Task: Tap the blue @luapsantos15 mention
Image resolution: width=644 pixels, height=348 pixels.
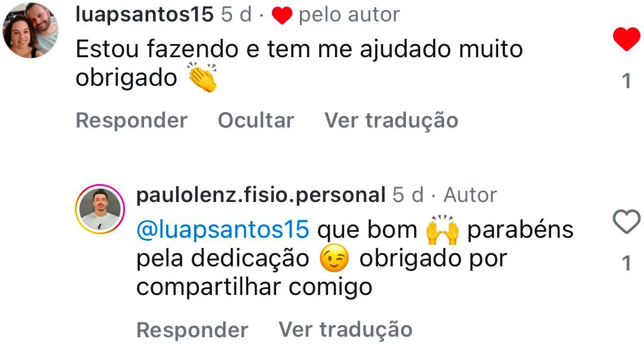Action: coord(223,229)
